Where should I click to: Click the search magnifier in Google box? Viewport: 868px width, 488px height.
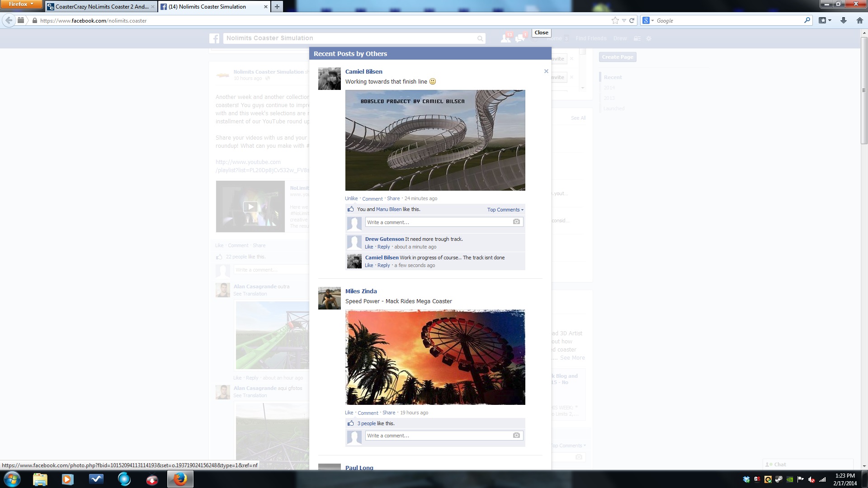click(807, 20)
